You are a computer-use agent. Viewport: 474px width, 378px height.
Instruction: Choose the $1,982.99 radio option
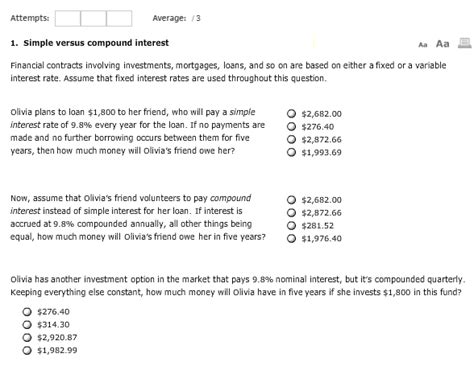tap(27, 350)
